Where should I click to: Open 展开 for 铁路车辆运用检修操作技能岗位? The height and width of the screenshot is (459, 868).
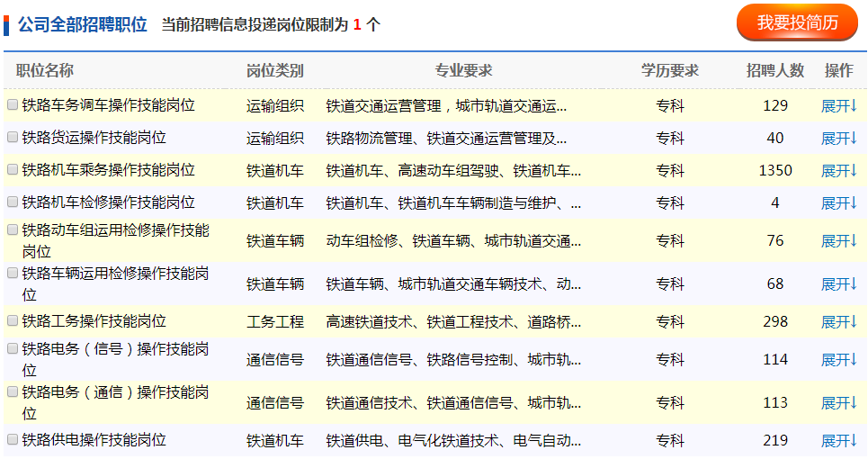click(838, 284)
